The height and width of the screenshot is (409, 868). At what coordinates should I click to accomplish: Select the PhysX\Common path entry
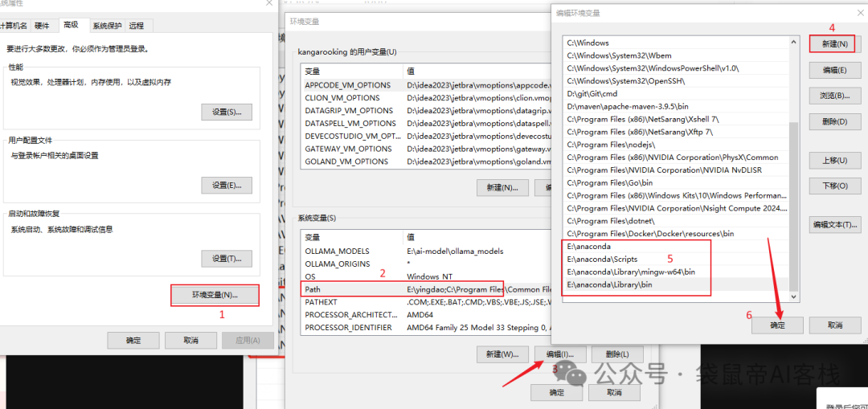(675, 157)
